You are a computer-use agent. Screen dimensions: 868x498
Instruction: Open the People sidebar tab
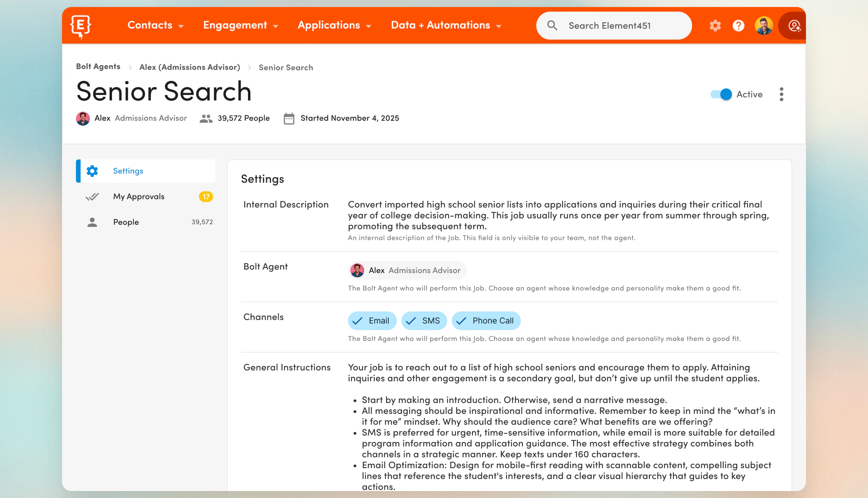click(146, 222)
